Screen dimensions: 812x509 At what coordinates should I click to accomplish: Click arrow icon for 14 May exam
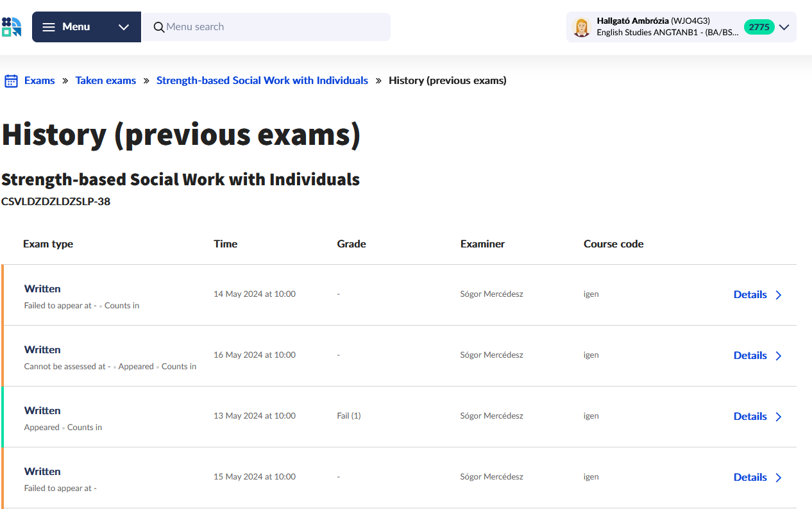click(x=779, y=295)
